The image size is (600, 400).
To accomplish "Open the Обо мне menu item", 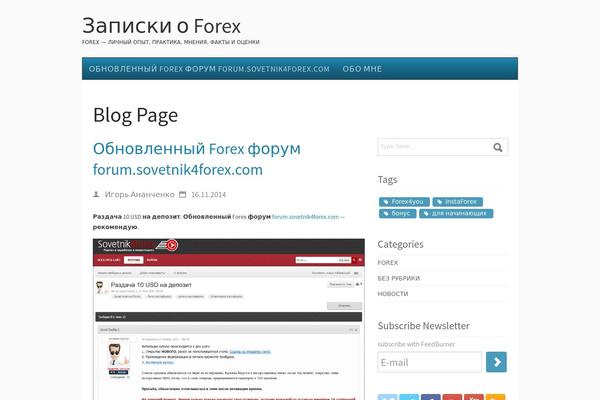I will pyautogui.click(x=362, y=69).
